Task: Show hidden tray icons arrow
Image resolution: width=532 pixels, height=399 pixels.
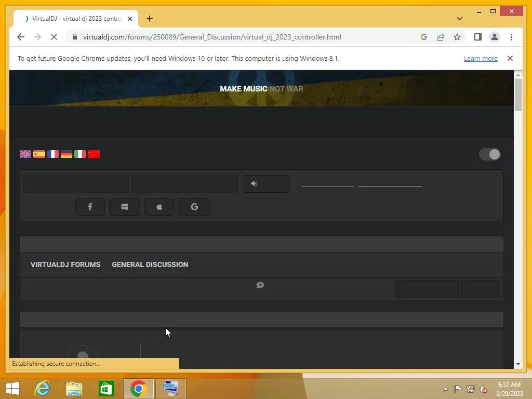Action: pyautogui.click(x=445, y=389)
